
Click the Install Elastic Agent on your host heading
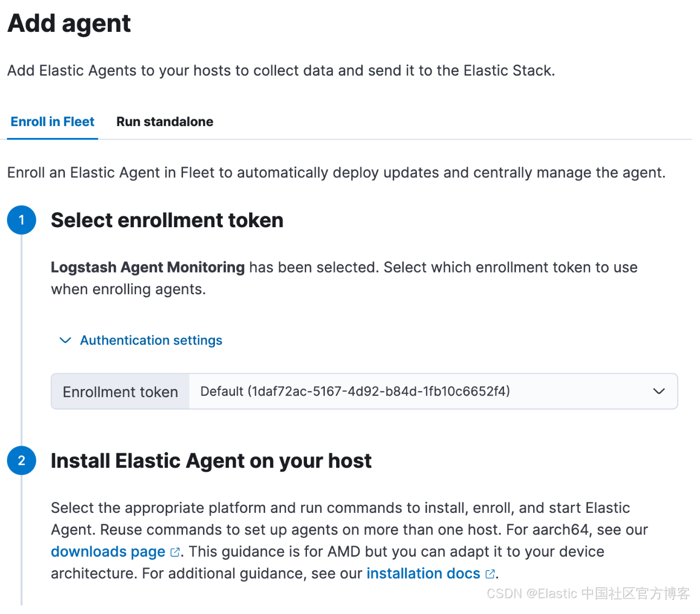211,461
